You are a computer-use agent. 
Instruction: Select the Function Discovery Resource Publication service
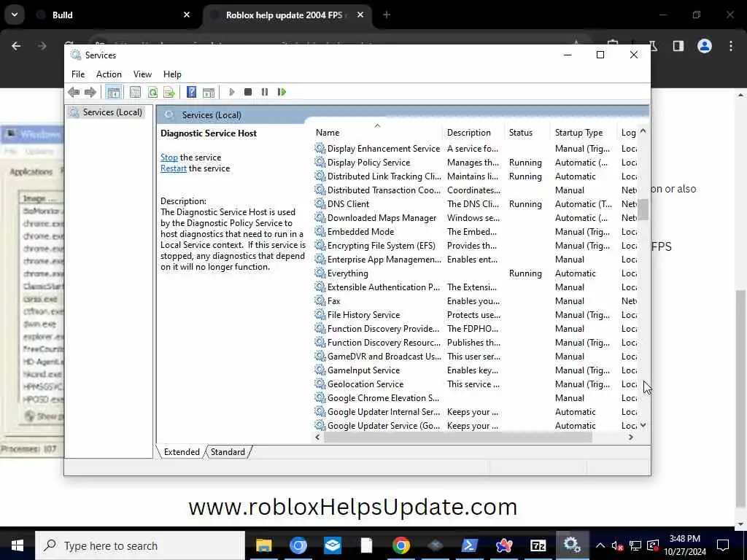pyautogui.click(x=476, y=343)
